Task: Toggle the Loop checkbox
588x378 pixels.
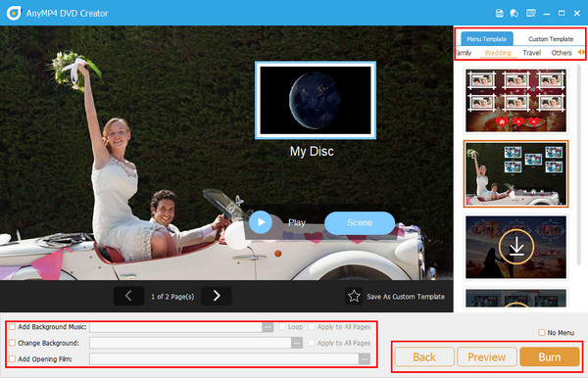Action: tap(282, 327)
